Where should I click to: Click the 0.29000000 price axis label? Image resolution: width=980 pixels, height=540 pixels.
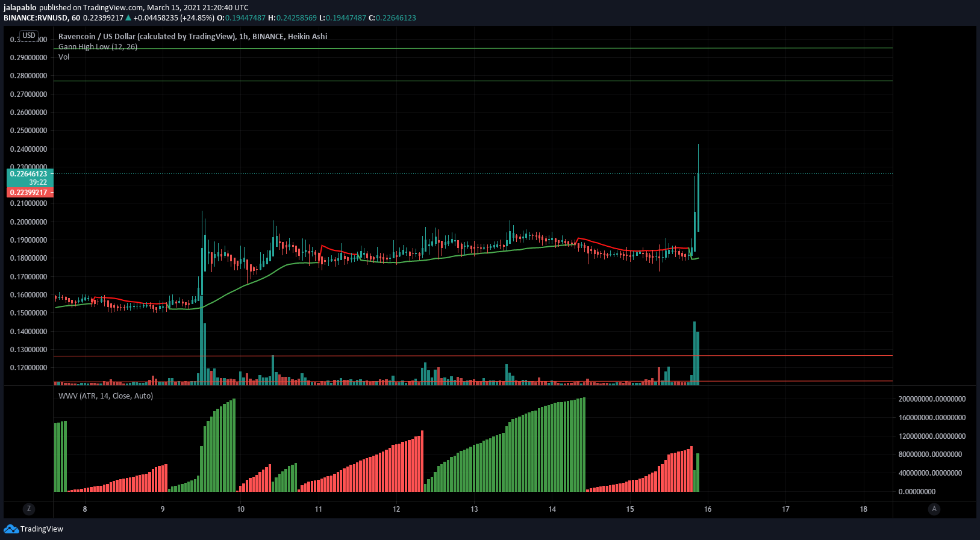pos(29,58)
